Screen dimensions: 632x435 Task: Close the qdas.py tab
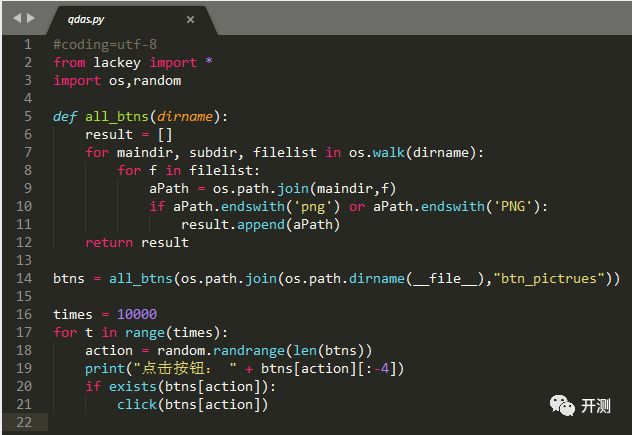(x=190, y=19)
